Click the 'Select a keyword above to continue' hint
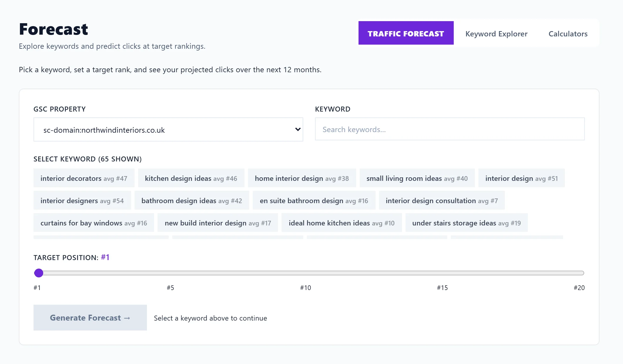This screenshot has height=364, width=623. tap(210, 318)
